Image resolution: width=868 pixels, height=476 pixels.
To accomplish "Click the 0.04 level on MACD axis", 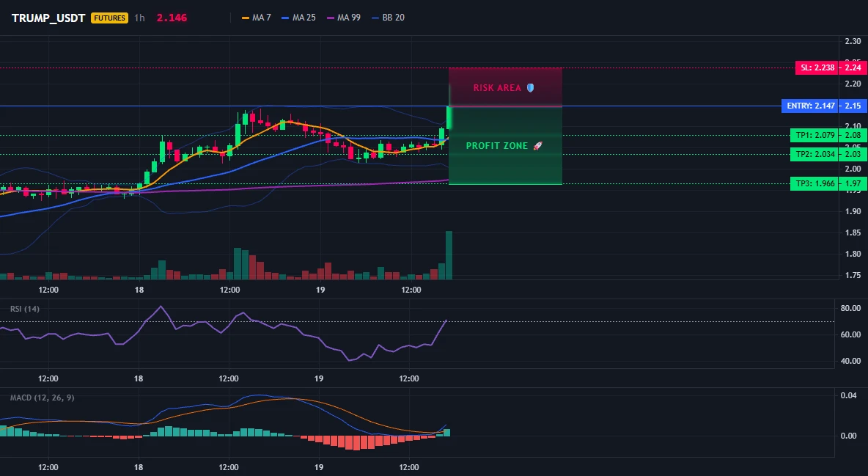I will (x=849, y=395).
